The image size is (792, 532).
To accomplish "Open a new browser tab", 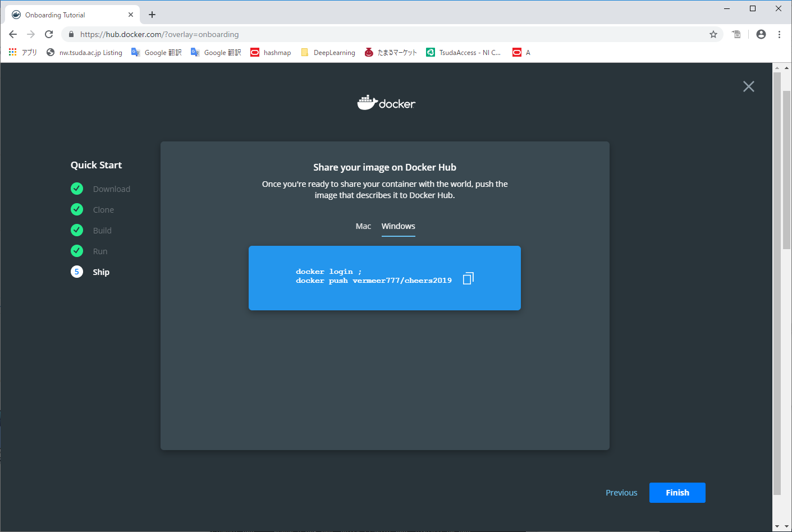I will pos(152,15).
